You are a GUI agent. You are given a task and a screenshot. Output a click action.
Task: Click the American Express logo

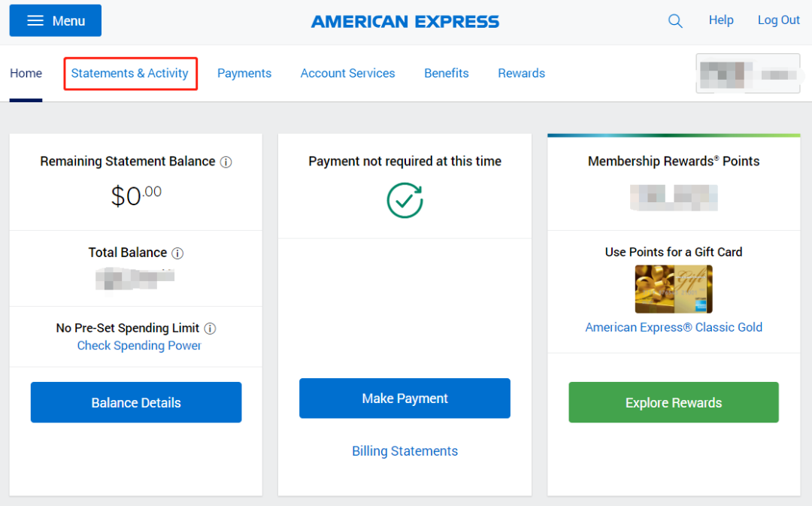coord(405,21)
